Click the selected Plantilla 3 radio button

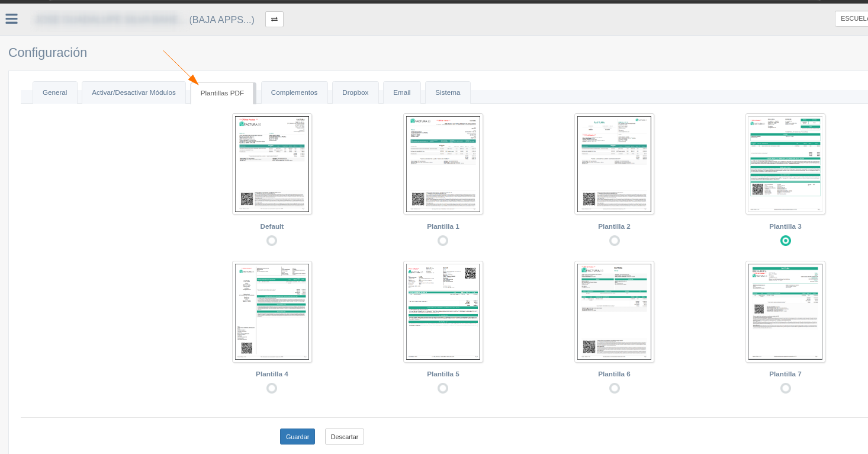pos(786,241)
